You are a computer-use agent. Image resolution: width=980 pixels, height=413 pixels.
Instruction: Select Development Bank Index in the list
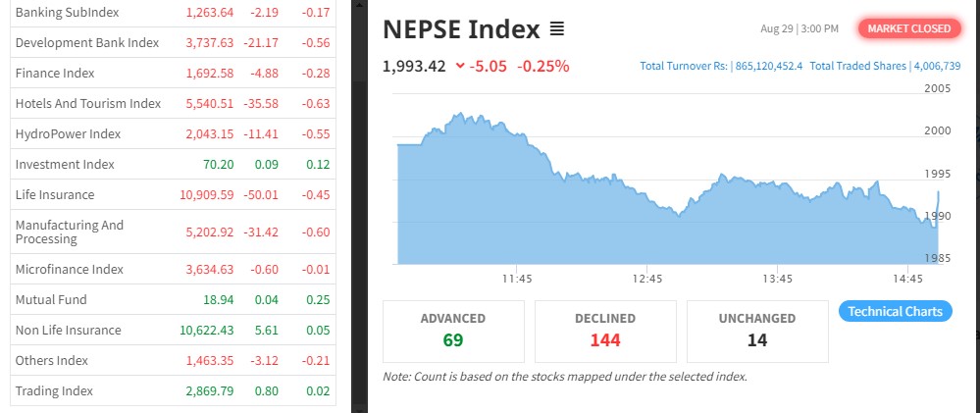86,42
